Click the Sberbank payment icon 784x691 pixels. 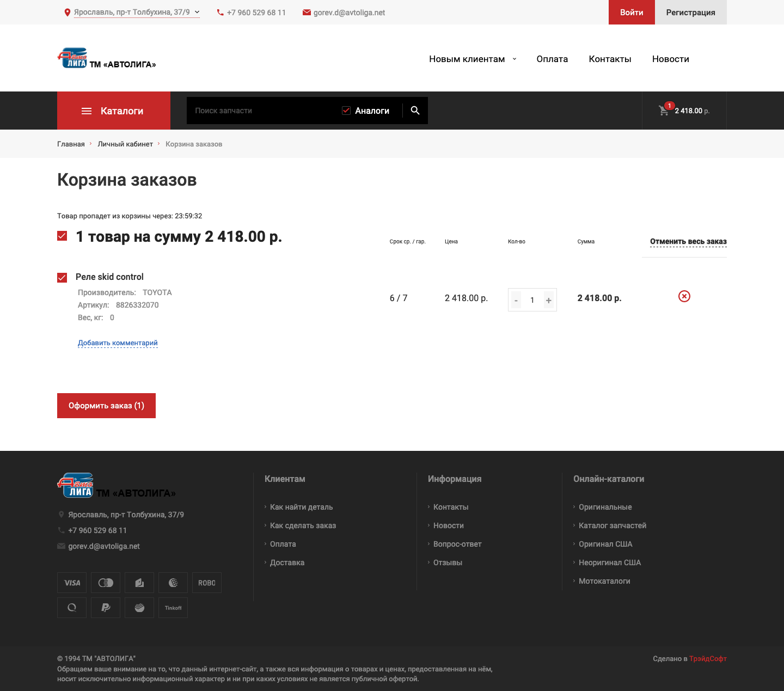(x=139, y=607)
